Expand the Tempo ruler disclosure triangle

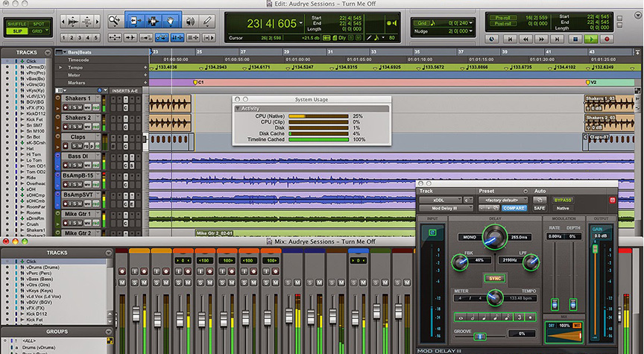60,67
